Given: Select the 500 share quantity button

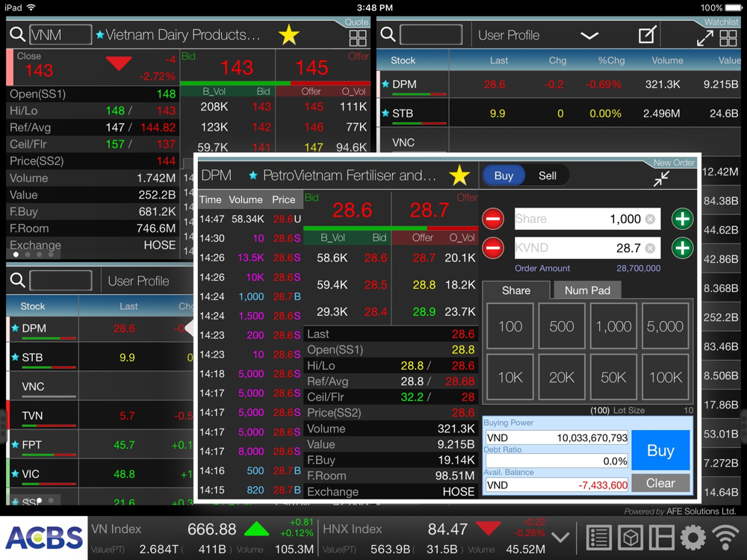Looking at the screenshot, I should click(562, 327).
